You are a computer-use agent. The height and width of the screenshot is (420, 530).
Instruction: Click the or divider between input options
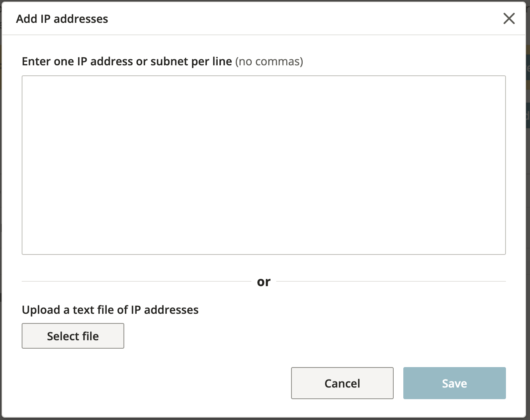pos(264,281)
